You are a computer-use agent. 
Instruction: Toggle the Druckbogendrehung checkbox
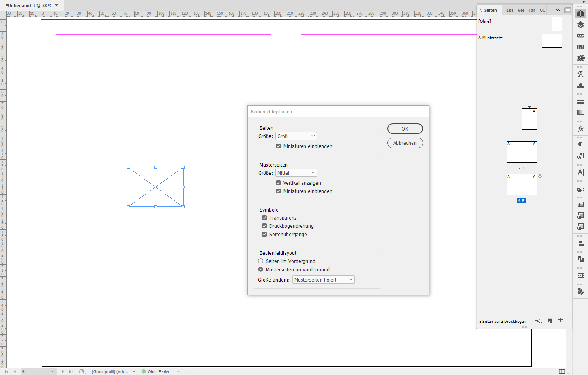(x=264, y=226)
